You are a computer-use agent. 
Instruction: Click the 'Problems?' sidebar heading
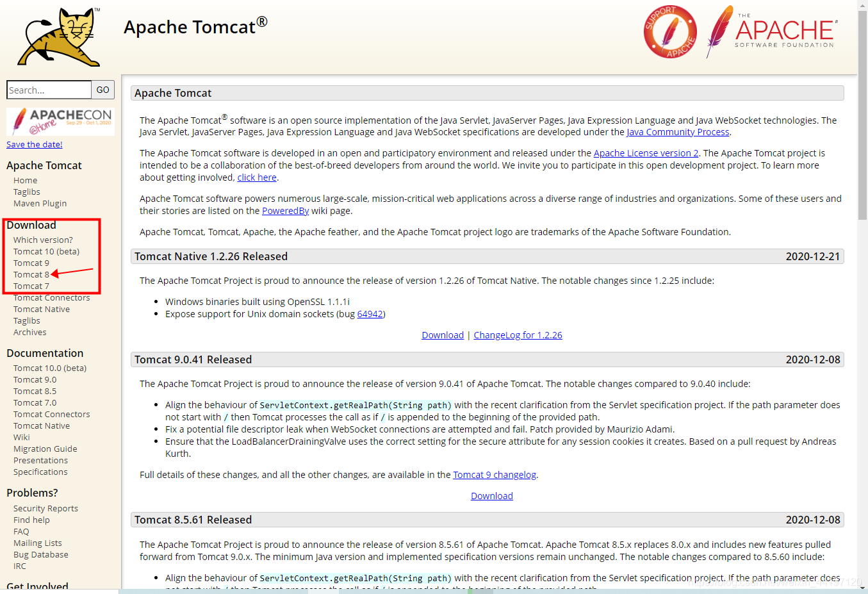32,493
